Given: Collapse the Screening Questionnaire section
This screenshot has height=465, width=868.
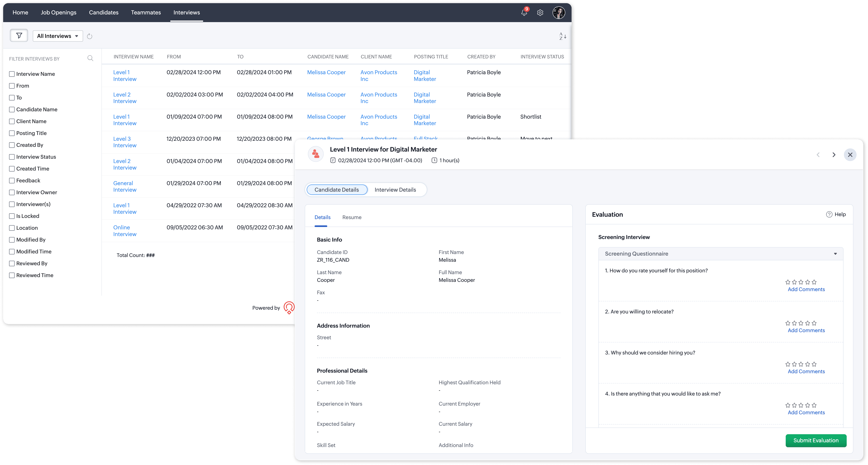Looking at the screenshot, I should click(x=835, y=254).
